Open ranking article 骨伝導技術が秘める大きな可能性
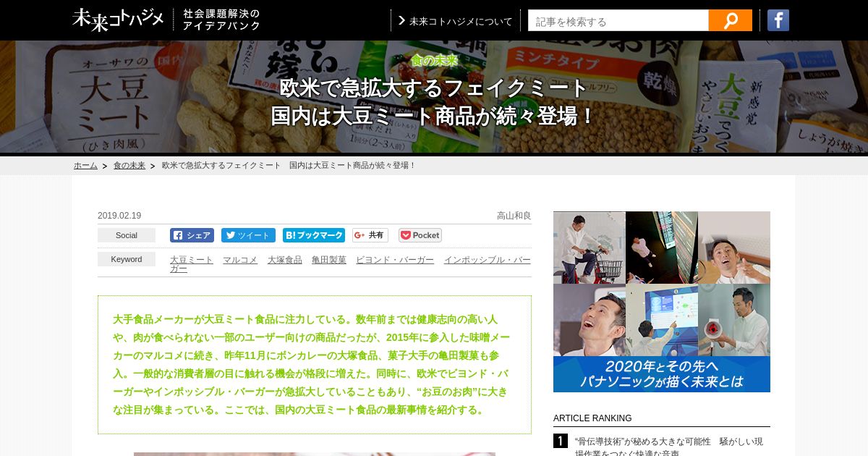The height and width of the screenshot is (456, 868). pyautogui.click(x=669, y=447)
